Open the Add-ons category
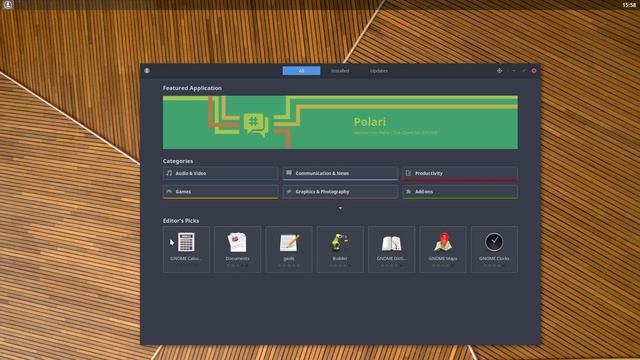This screenshot has height=360, width=640. point(460,192)
